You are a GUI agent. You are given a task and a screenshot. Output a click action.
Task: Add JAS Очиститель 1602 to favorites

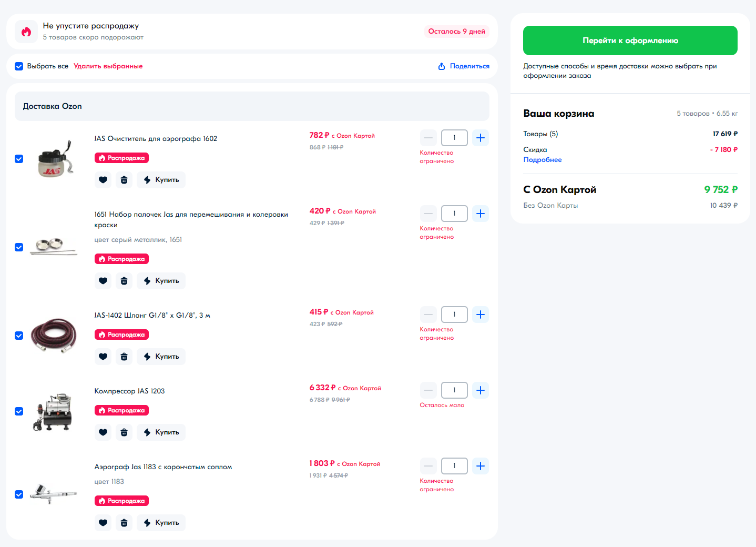click(103, 180)
